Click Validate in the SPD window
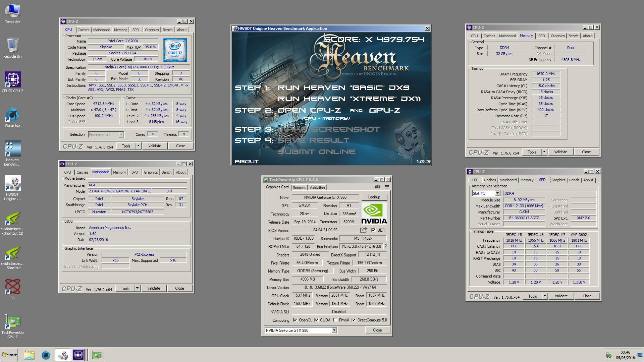Image resolution: width=644 pixels, height=362 pixels. coord(561,296)
